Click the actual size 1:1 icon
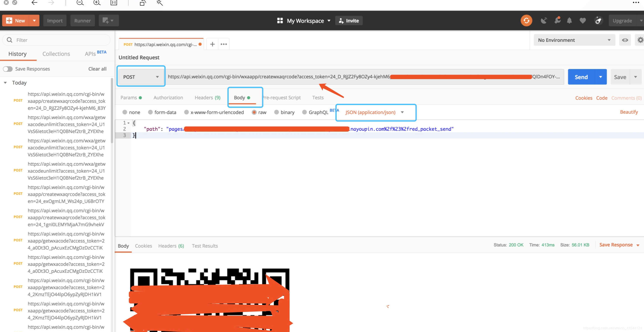 point(114,3)
